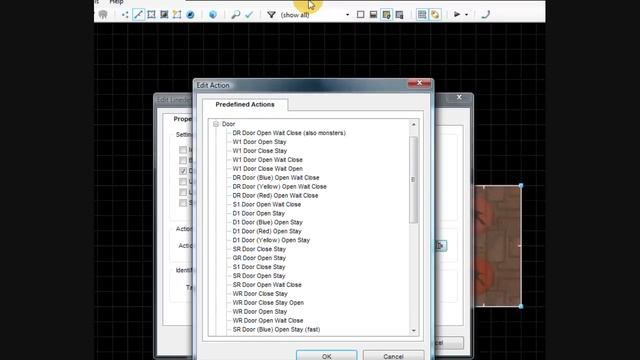Select Things mode tool

tap(190, 15)
